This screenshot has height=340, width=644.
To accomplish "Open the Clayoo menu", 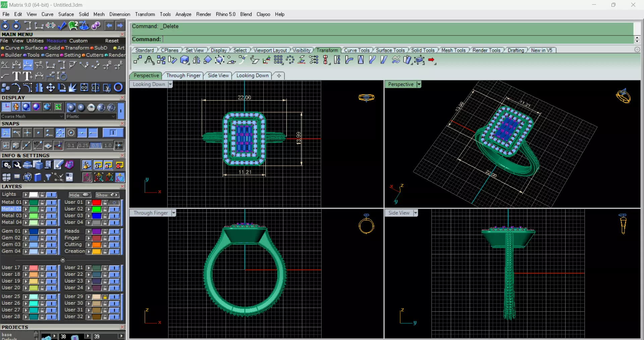I will [263, 14].
